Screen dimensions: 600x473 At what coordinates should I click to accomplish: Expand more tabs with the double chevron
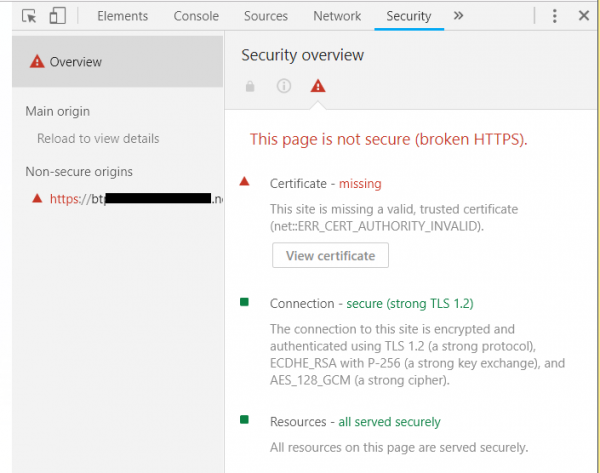click(x=458, y=16)
